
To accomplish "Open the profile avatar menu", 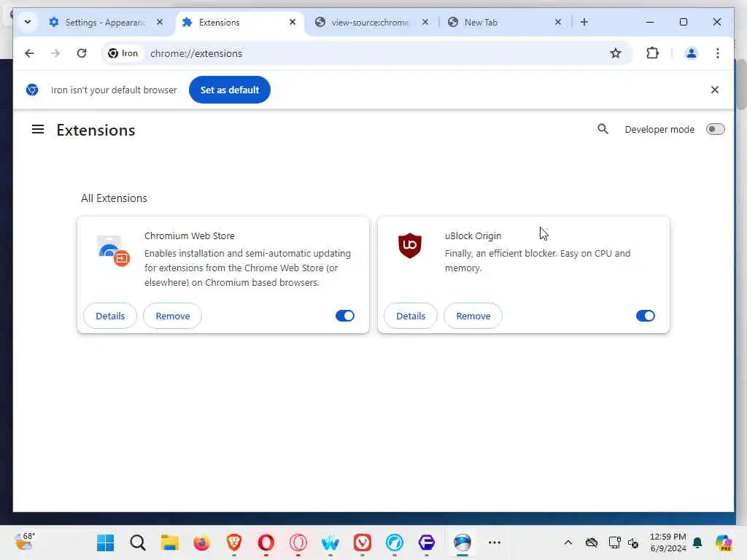I will 692,53.
